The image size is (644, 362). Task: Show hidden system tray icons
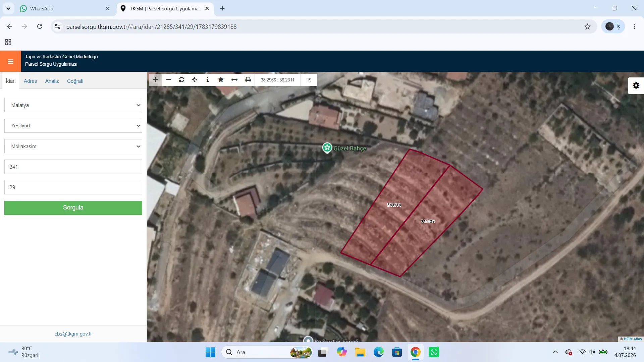tap(555, 352)
